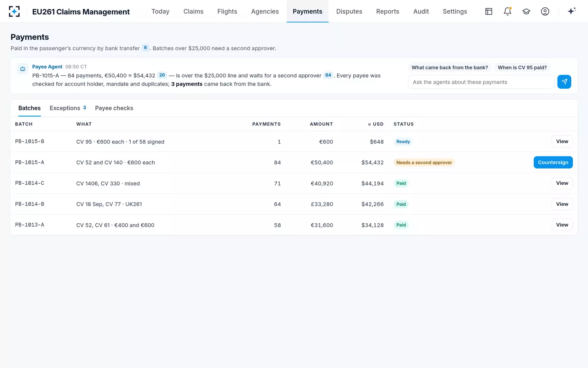Click the Payee Agent bot icon
This screenshot has height=368, width=588.
(x=23, y=69)
